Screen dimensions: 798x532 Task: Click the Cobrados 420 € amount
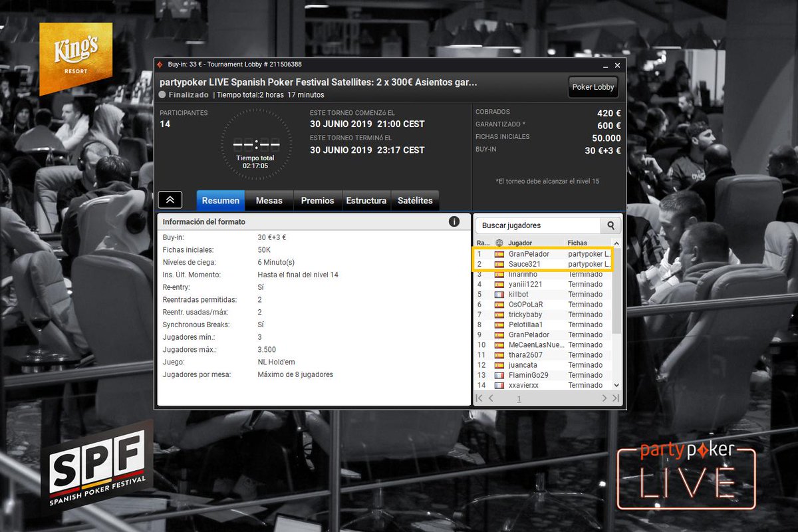click(x=609, y=113)
